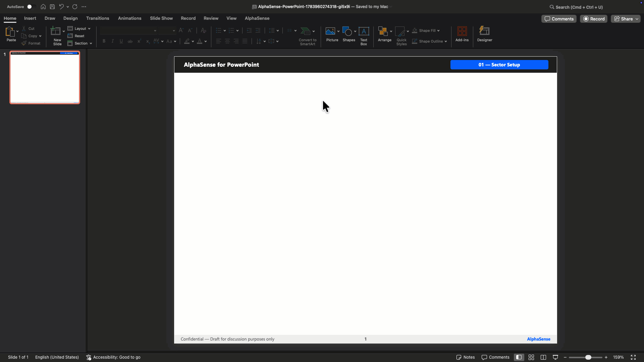The image size is (644, 362).
Task: Click the zoom slider handle
Action: (x=588, y=357)
